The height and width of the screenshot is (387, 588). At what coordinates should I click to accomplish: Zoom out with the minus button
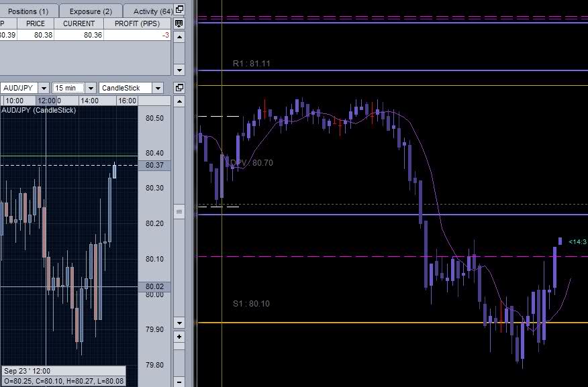pos(179,382)
